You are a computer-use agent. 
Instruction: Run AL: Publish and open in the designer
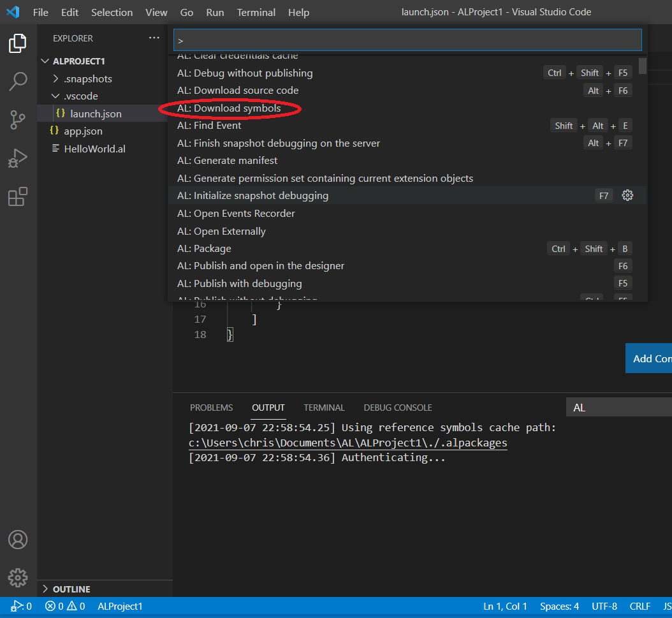[407, 266]
